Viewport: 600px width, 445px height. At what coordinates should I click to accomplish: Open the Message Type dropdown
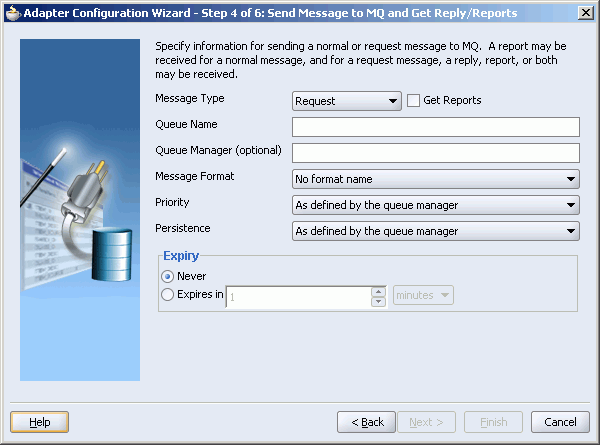pos(347,101)
